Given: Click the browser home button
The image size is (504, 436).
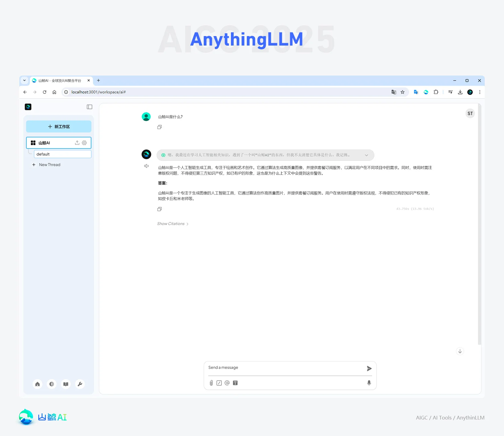Looking at the screenshot, I should click(54, 92).
